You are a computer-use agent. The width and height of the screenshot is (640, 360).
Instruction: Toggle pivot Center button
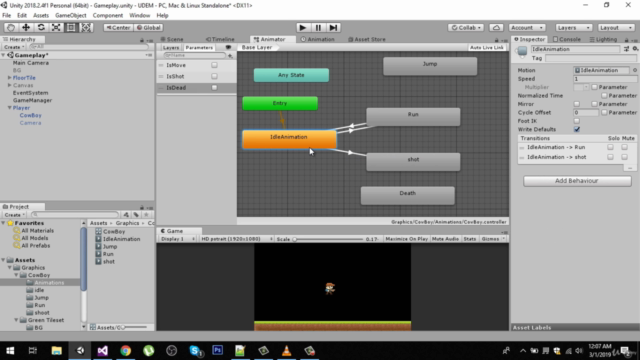[x=118, y=27]
